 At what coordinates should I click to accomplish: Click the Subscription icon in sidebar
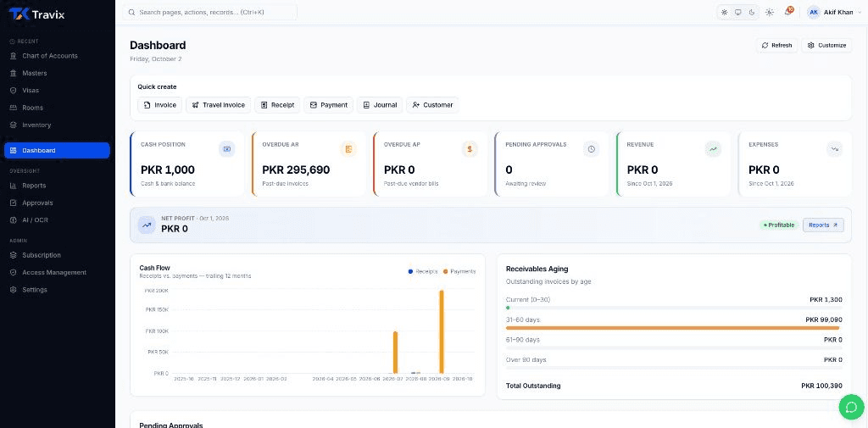pyautogui.click(x=14, y=255)
